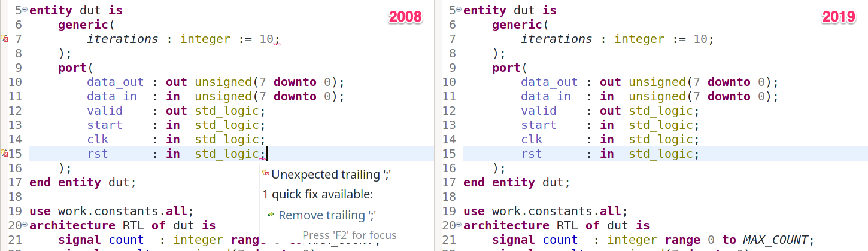Click warning icon beside 'Unexpected trailing' message

coord(266,174)
